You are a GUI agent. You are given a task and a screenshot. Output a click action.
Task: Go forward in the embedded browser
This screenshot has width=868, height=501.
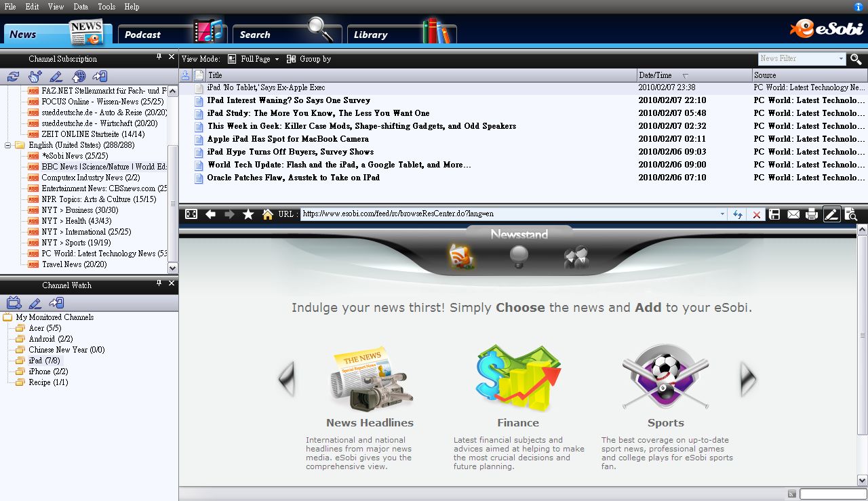(229, 214)
